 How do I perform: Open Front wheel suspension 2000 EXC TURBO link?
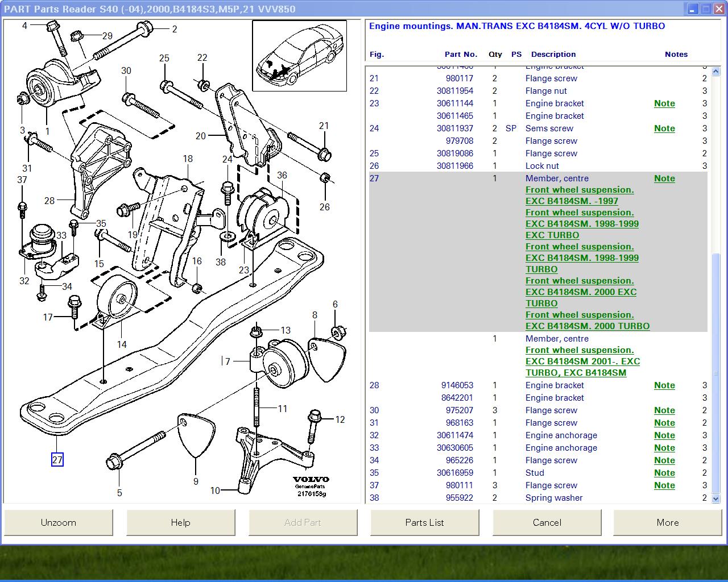coord(581,292)
